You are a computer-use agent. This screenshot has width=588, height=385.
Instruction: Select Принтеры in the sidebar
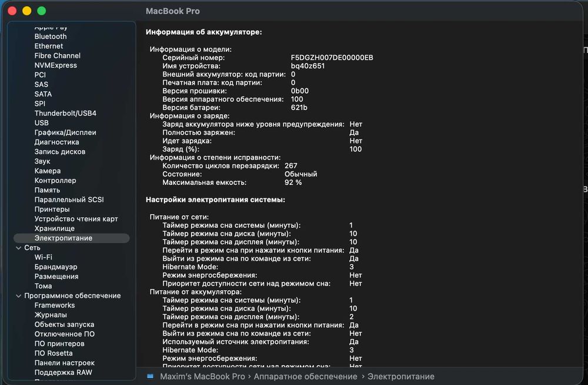(52, 209)
